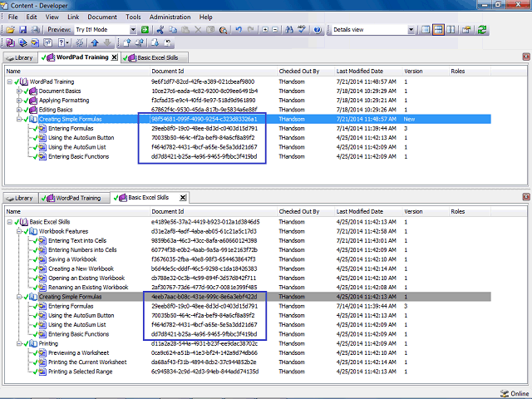Click the Check In document icon
Screen dimensions: 532x399
click(x=127, y=42)
